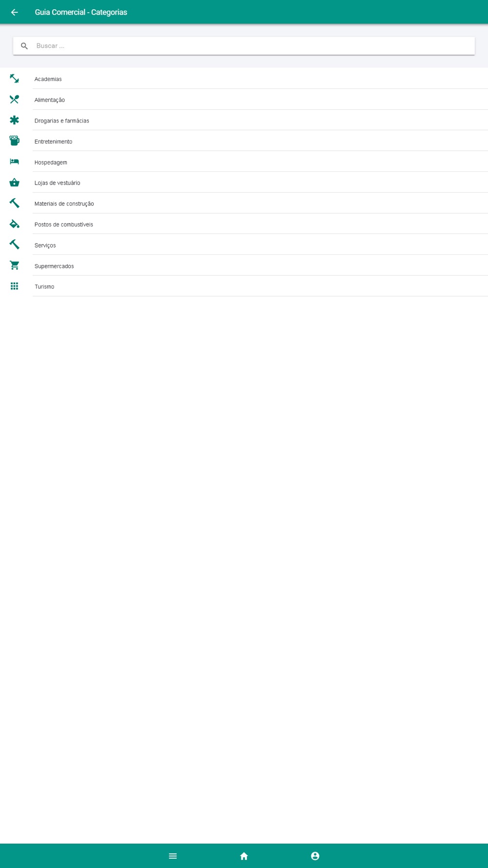
Task: Click the fork and spoon Alimentação icon
Action: (x=15, y=100)
